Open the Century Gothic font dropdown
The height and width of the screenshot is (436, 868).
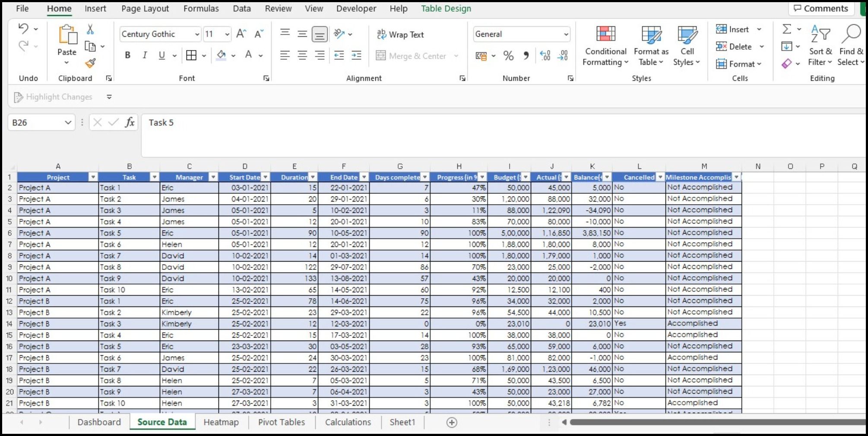[197, 34]
